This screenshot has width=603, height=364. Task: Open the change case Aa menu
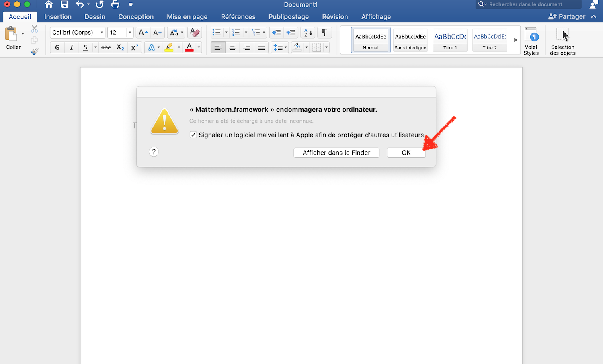pyautogui.click(x=176, y=33)
